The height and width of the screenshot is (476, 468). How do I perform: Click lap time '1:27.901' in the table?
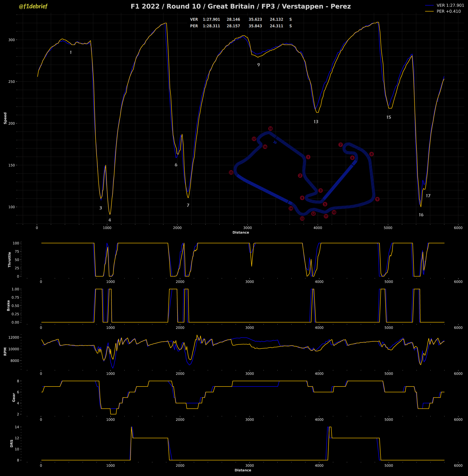click(211, 20)
